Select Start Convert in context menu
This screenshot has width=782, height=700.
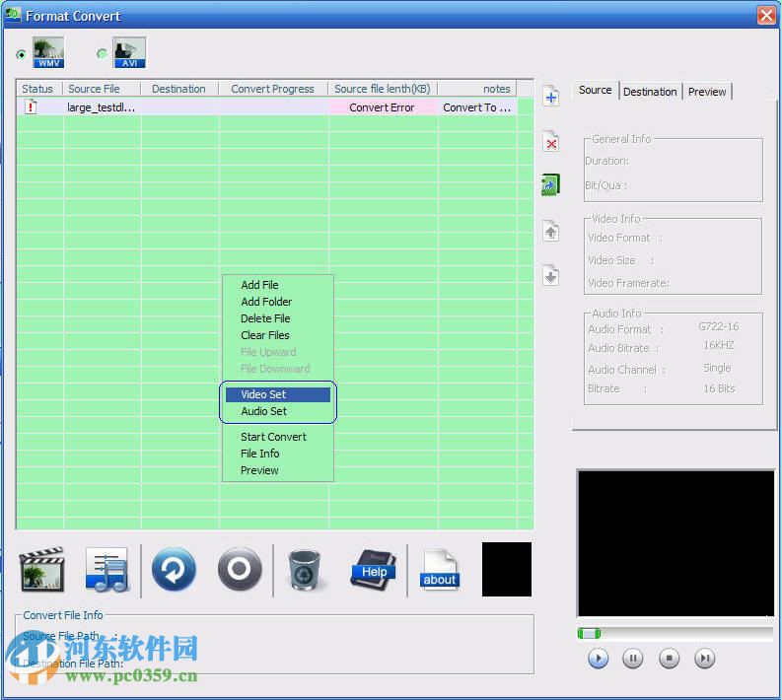(273, 437)
